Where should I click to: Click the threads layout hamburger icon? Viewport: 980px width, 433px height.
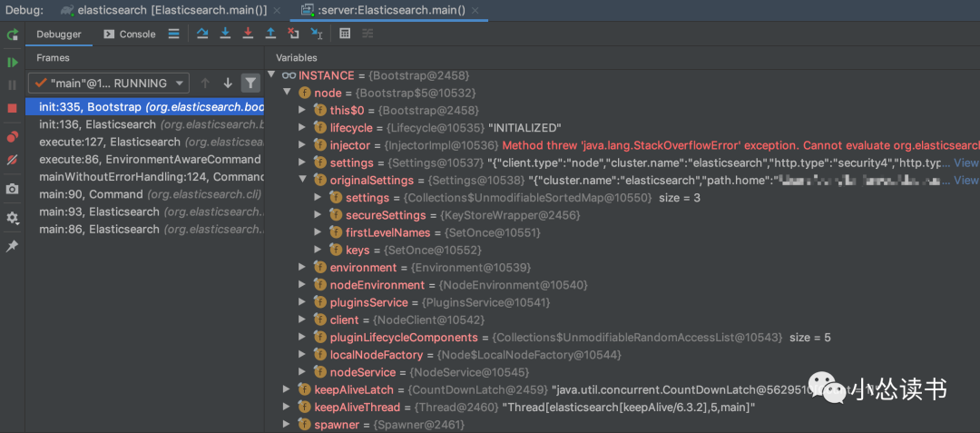point(173,34)
